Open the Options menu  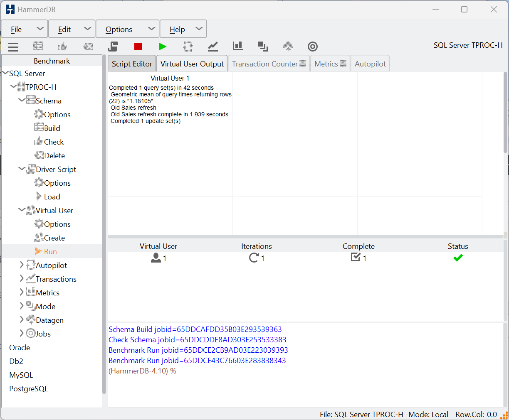(x=128, y=29)
